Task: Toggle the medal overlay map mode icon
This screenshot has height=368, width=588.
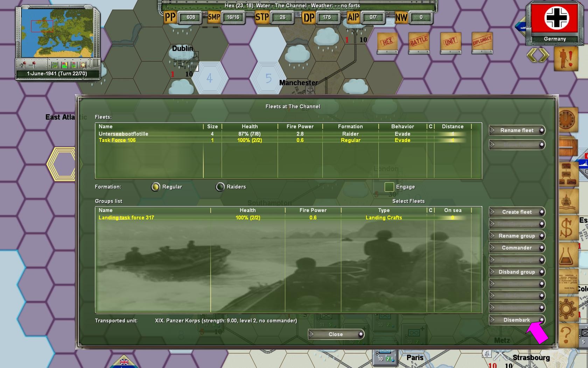Action: click(x=83, y=65)
